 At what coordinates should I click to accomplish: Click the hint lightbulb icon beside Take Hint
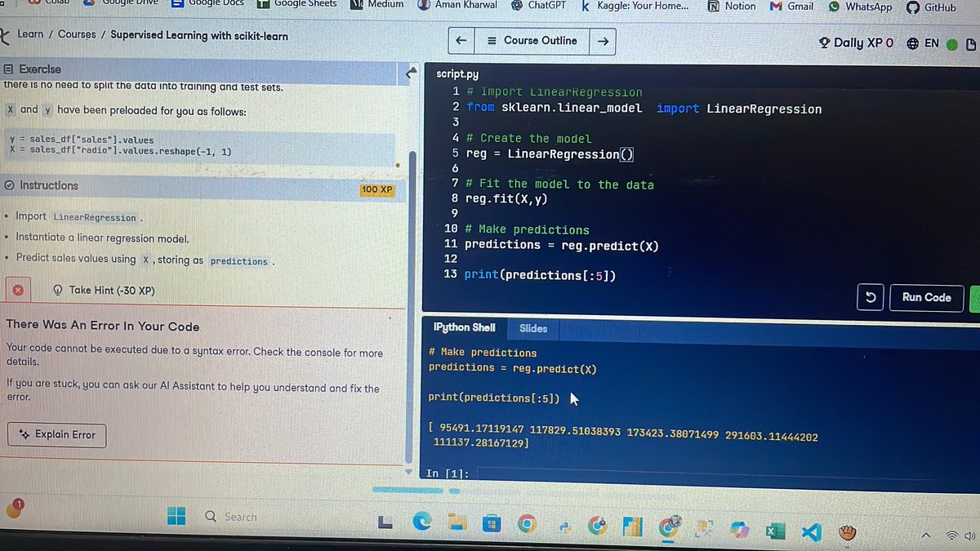pyautogui.click(x=56, y=290)
